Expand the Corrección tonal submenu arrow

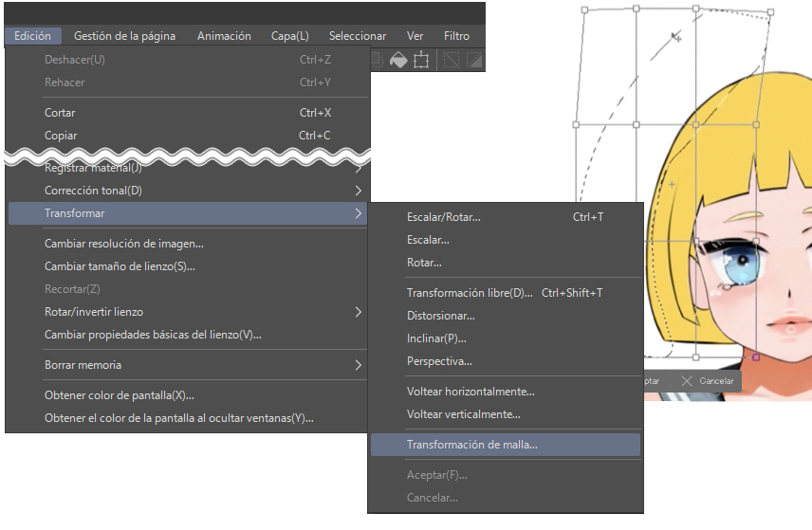(x=358, y=191)
